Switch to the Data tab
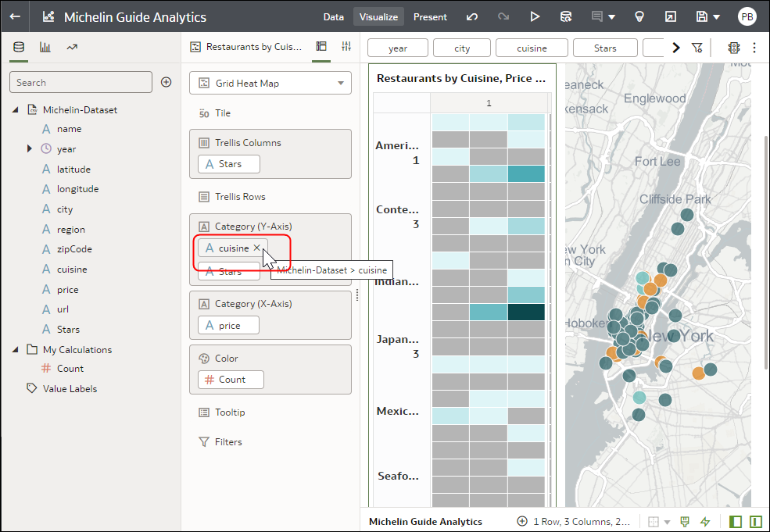770x532 pixels. 333,16
